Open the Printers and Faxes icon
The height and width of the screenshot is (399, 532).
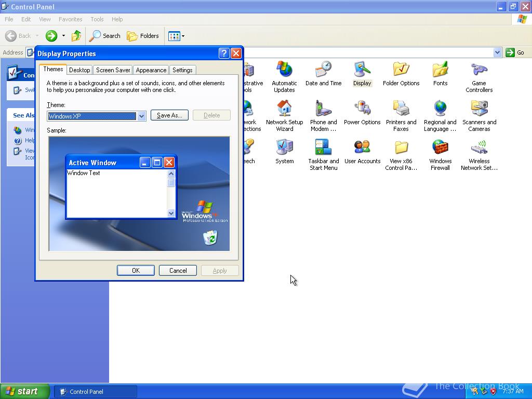[401, 116]
